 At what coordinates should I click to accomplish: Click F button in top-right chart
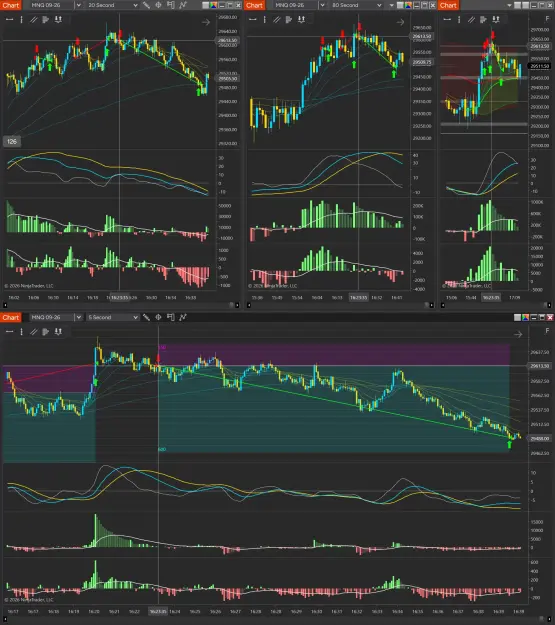coord(547,19)
